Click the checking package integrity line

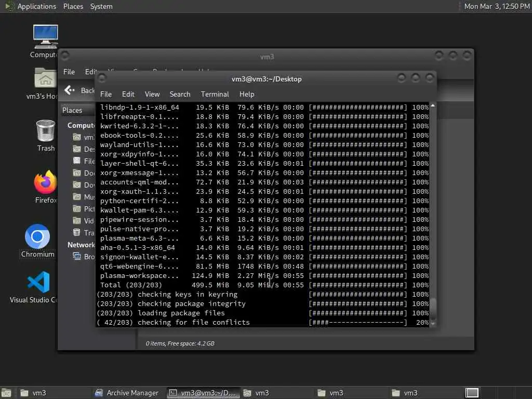[x=264, y=303]
